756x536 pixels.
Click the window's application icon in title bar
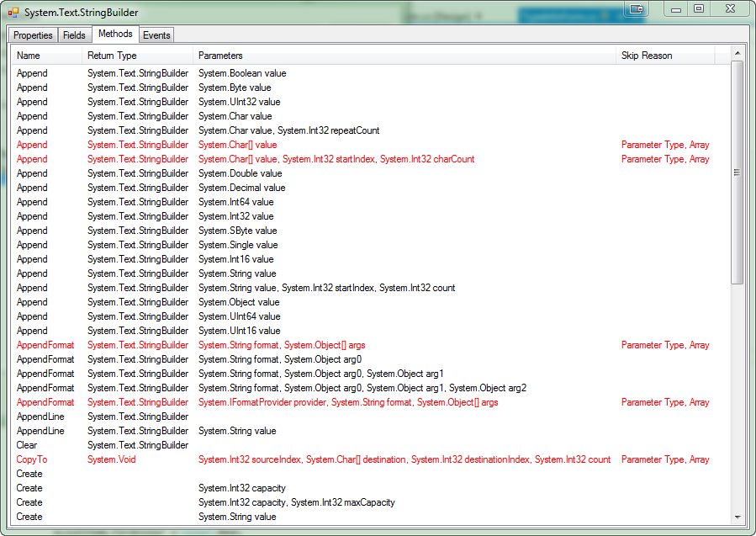click(13, 12)
